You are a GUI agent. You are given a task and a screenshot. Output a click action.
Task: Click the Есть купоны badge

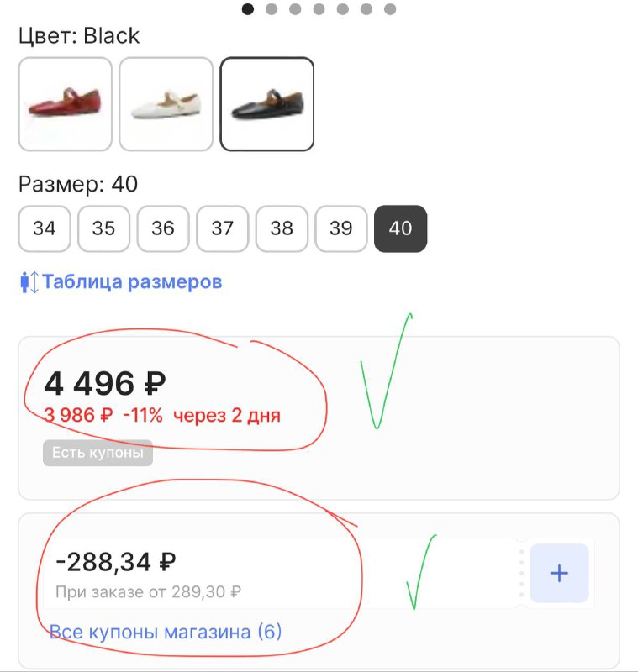pos(98,454)
